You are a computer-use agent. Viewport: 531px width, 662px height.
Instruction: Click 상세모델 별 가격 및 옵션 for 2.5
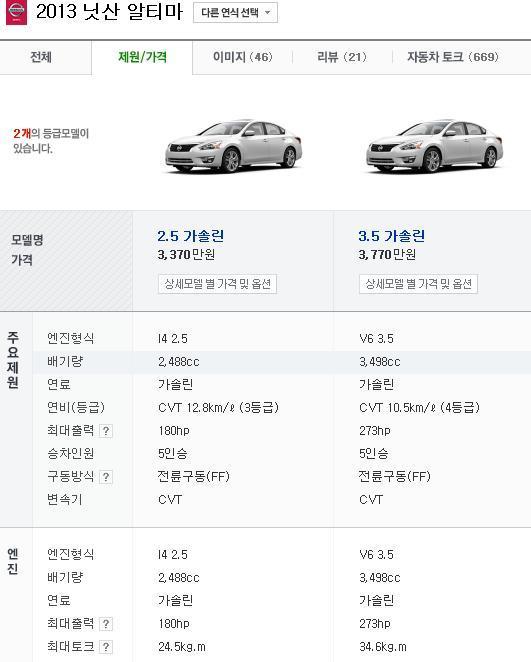[217, 284]
